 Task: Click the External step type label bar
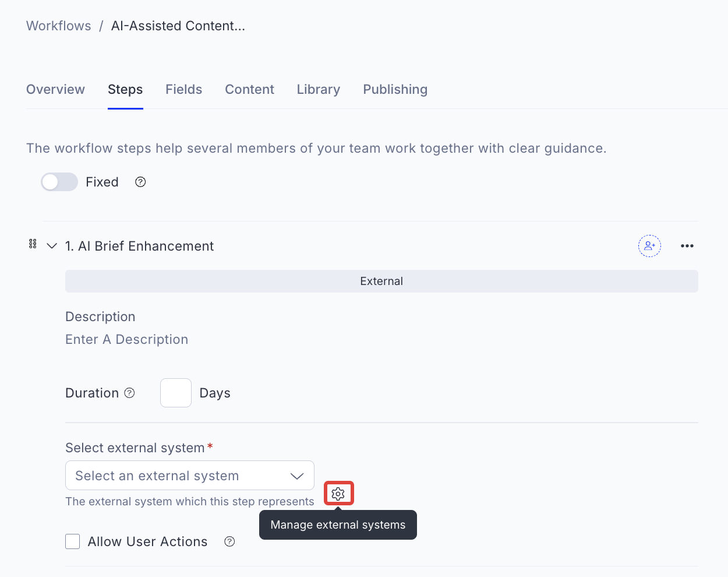pos(381,281)
